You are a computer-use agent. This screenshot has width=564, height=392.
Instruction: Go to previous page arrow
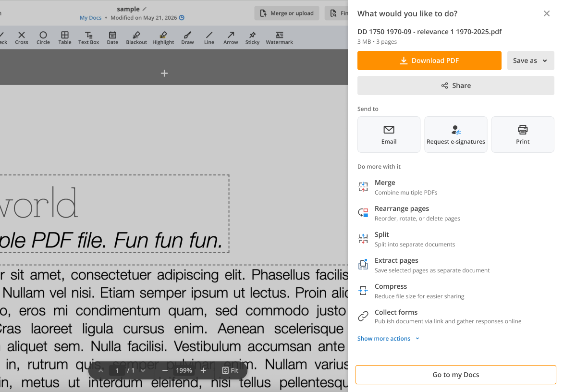(x=101, y=370)
